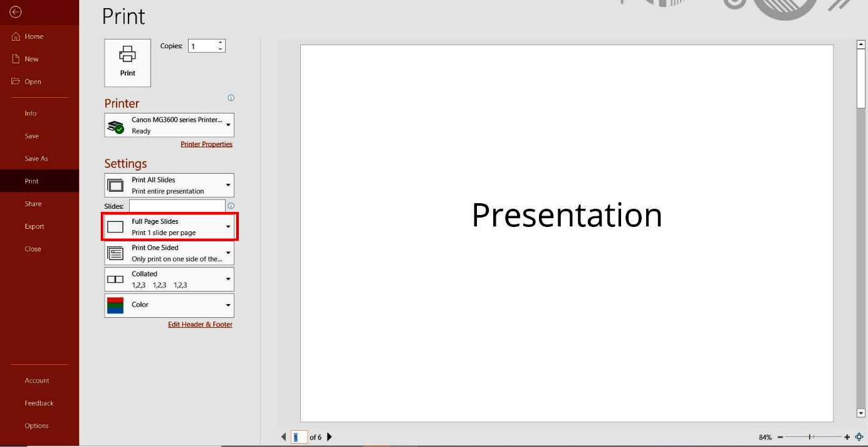The width and height of the screenshot is (868, 447).
Task: Click the Slides range input field
Action: (x=177, y=206)
